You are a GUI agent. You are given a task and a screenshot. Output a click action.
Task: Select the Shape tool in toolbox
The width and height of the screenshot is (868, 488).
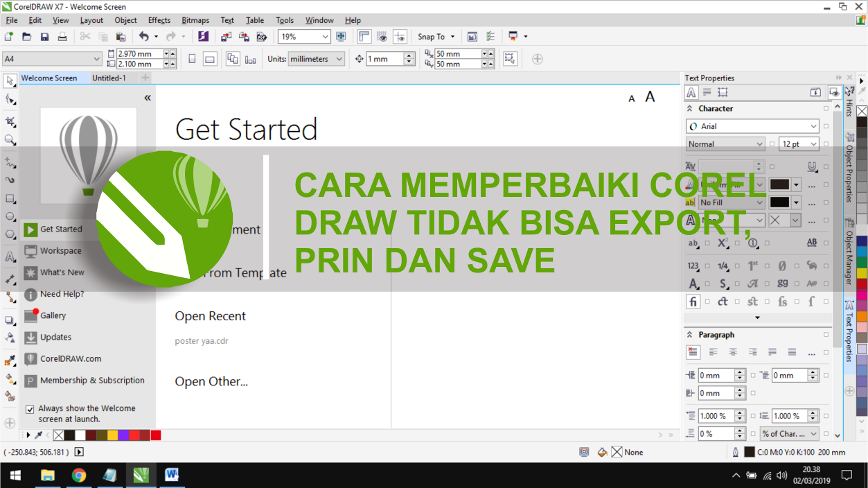[x=10, y=100]
